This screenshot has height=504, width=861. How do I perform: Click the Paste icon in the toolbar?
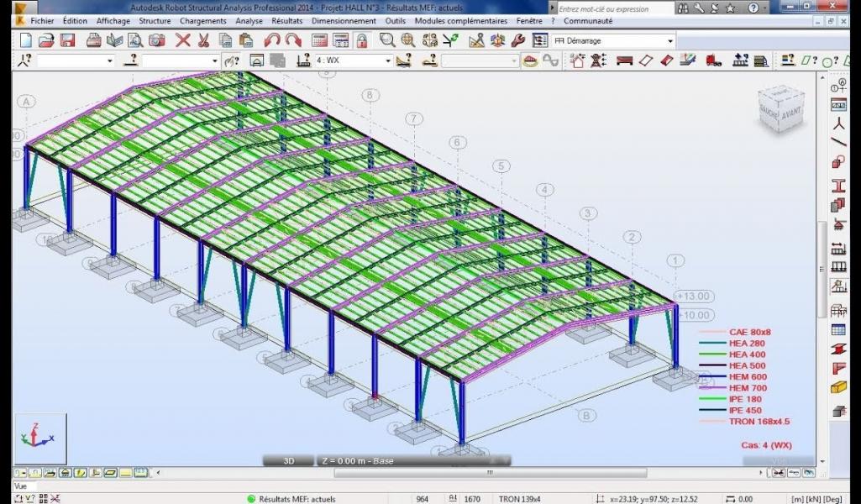coord(244,39)
